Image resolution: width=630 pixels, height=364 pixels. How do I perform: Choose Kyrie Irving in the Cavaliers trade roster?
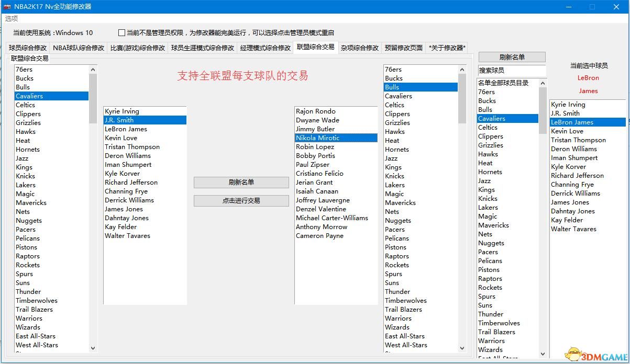tap(145, 111)
